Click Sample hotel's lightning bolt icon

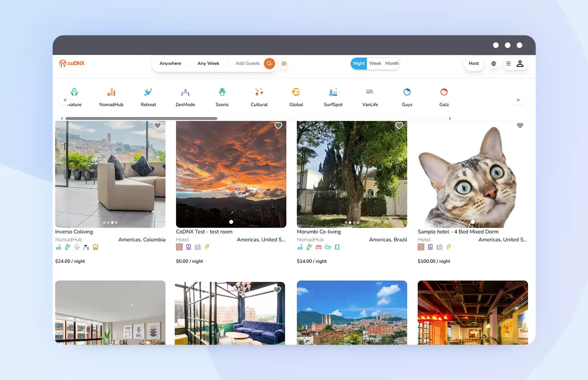click(449, 247)
